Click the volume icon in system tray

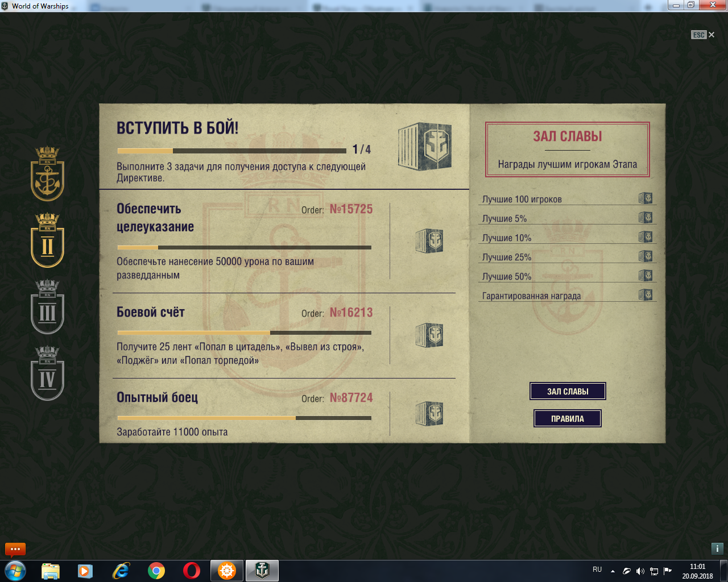[640, 571]
